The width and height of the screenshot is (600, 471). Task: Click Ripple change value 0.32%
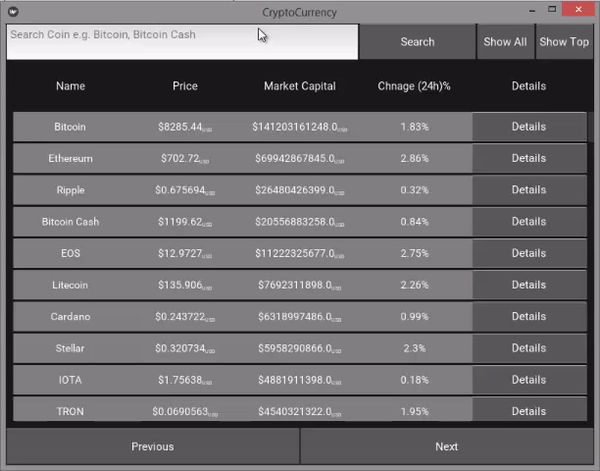pos(414,190)
